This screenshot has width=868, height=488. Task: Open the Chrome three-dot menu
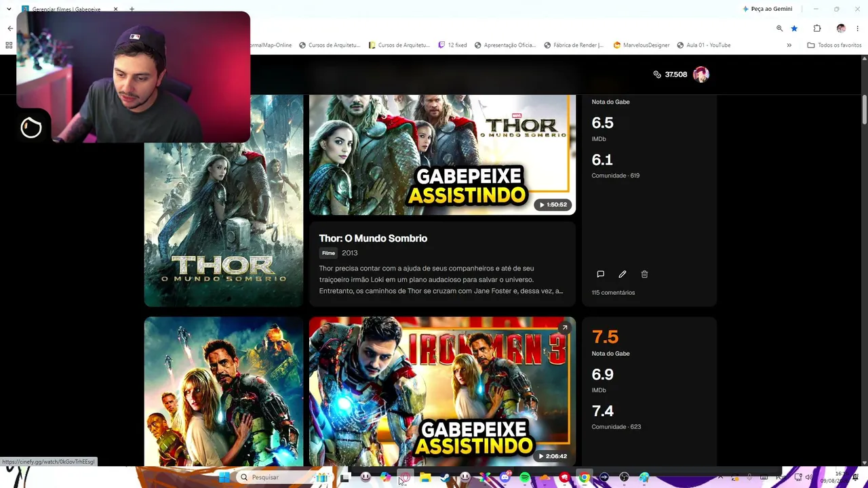pyautogui.click(x=858, y=28)
